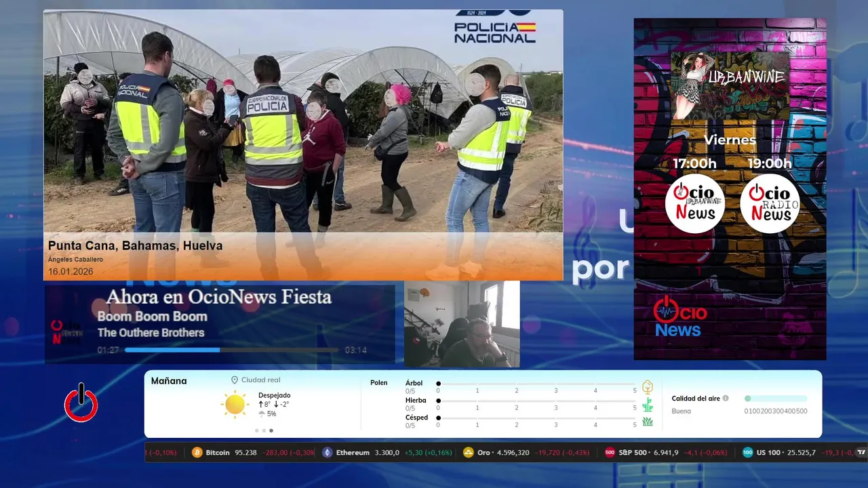868x488 pixels.
Task: Click the Oro gold icon in ticker
Action: (x=469, y=452)
